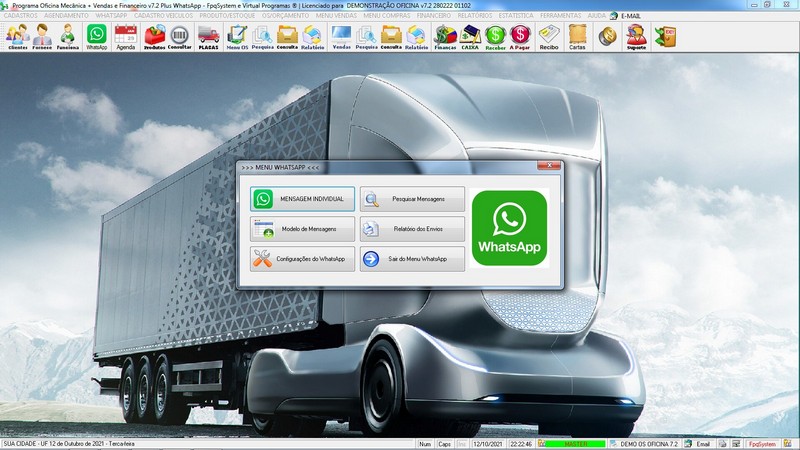This screenshot has width=800, height=450.
Task: Open the AJUDA menu
Action: click(596, 16)
